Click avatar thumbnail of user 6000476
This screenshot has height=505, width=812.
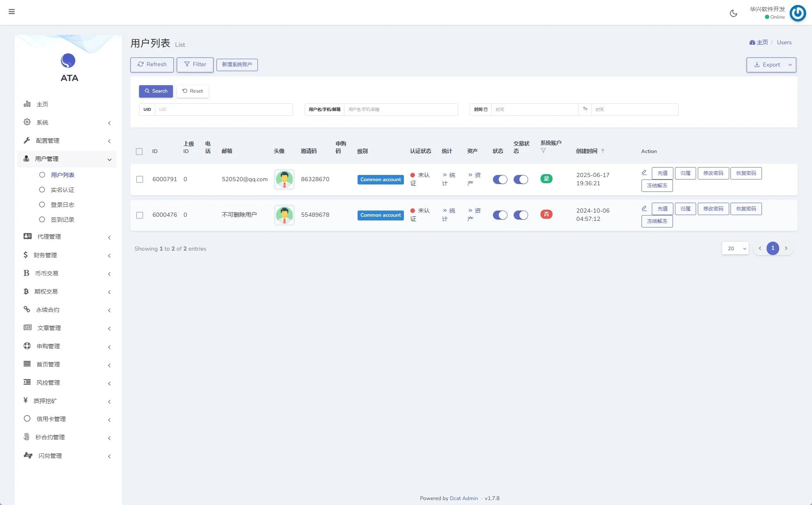point(284,215)
